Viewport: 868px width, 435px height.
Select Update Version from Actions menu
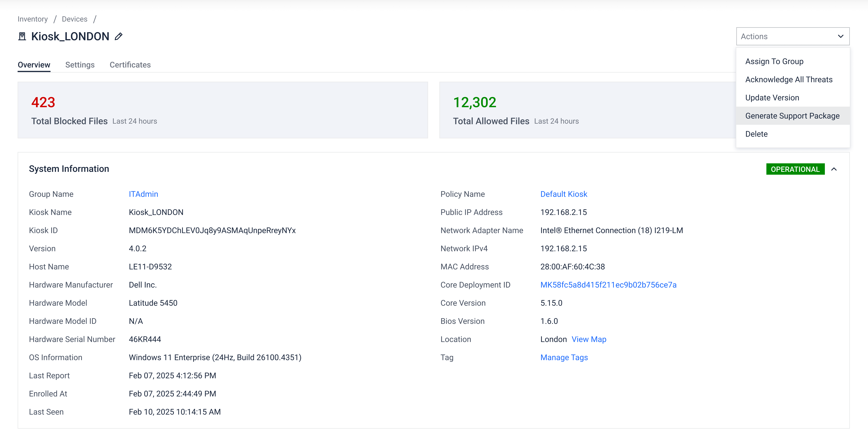click(x=772, y=98)
